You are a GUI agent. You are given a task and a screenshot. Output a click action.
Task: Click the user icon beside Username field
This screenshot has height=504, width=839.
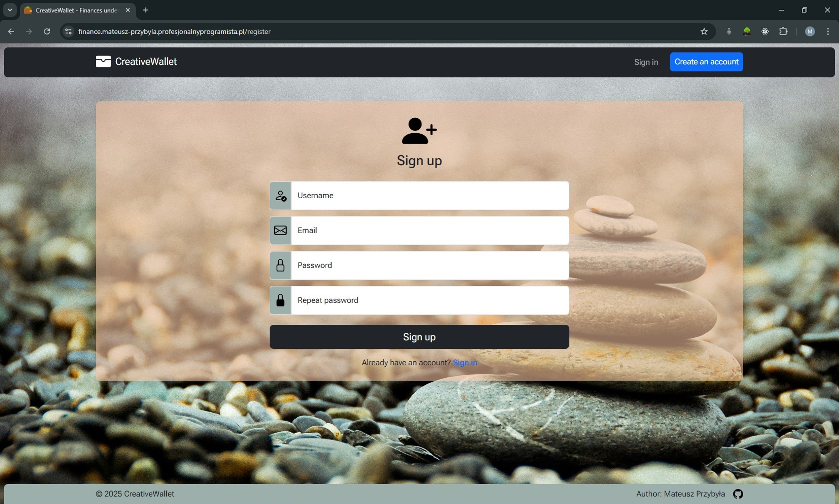[x=281, y=196]
